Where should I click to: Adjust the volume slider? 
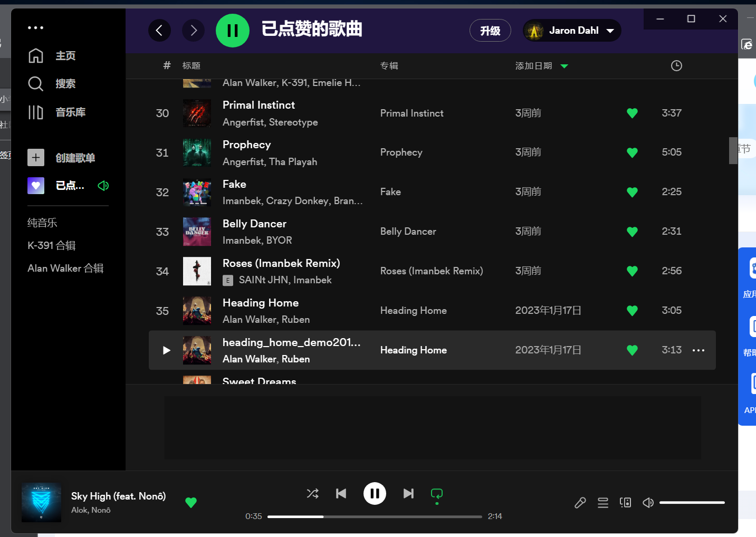692,503
